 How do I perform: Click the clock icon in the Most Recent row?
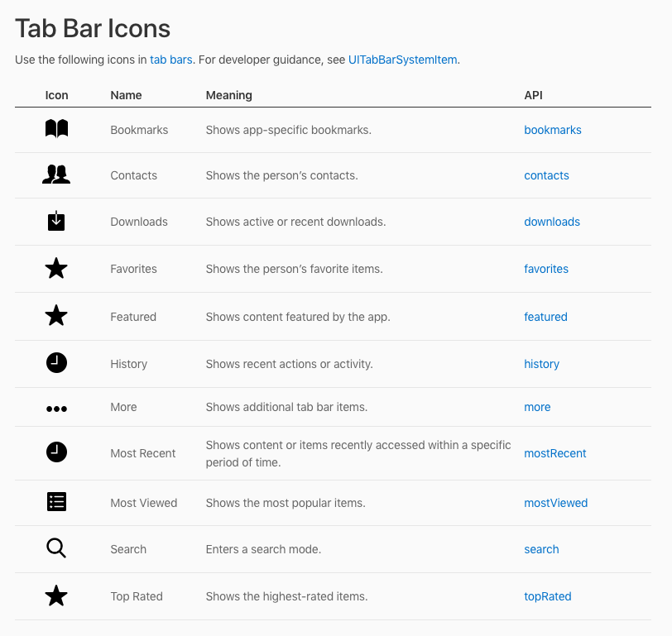[x=56, y=452]
